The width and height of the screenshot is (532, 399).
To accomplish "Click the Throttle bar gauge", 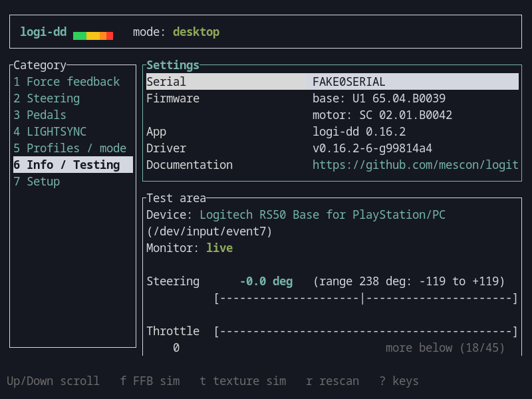I will pos(366,331).
